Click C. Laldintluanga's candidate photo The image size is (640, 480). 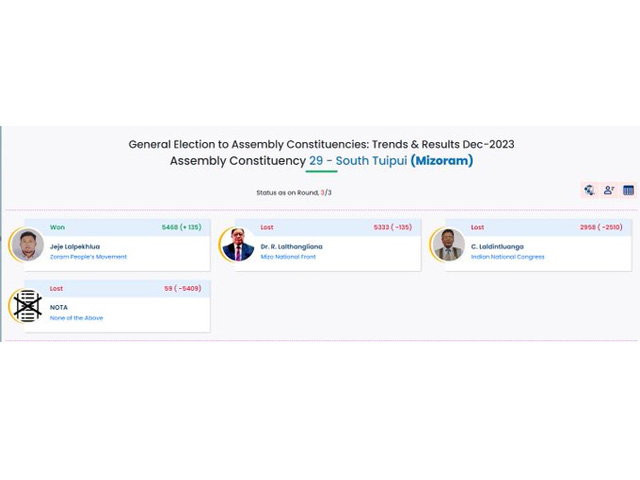coord(449,244)
